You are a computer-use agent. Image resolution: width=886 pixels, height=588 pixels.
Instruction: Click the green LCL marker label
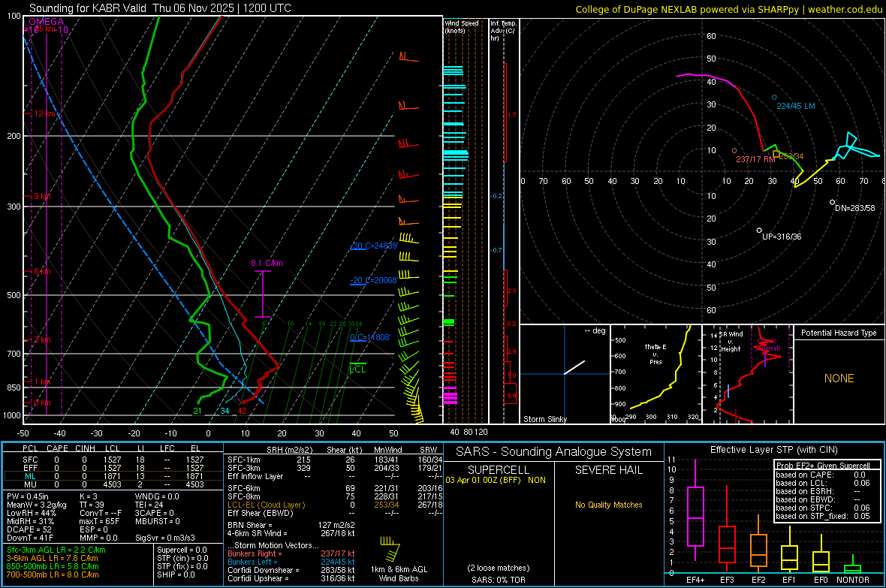357,369
